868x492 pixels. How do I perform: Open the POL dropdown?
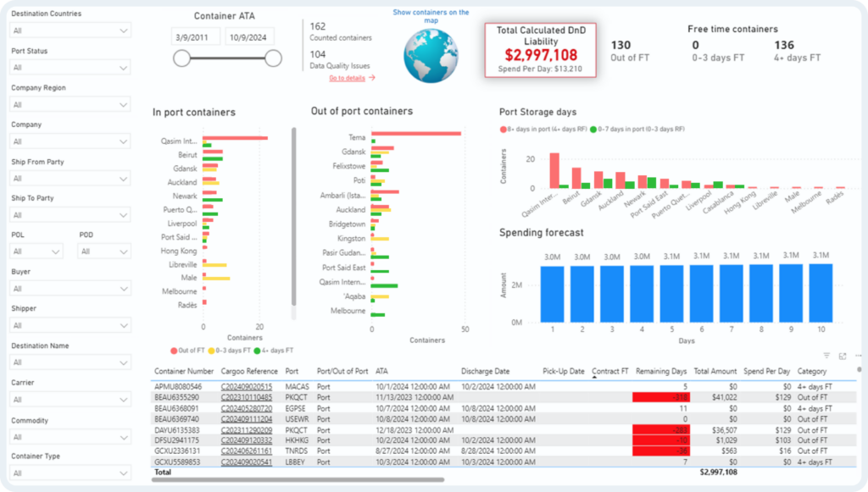[x=36, y=252]
